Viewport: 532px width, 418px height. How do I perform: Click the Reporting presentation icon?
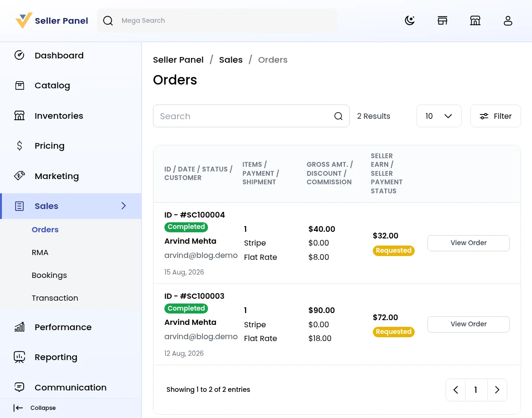coord(19,357)
